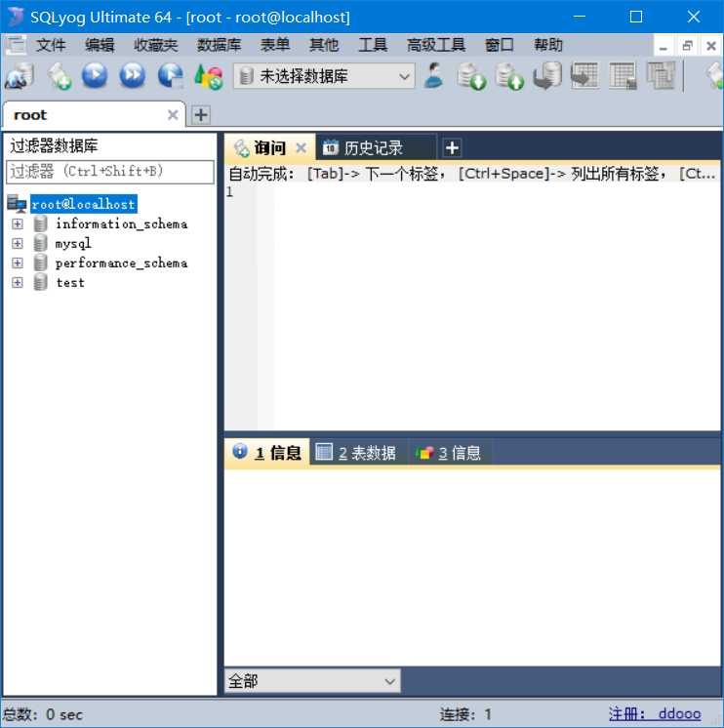Add a new query tab with plus button
The image size is (724, 728).
452,148
